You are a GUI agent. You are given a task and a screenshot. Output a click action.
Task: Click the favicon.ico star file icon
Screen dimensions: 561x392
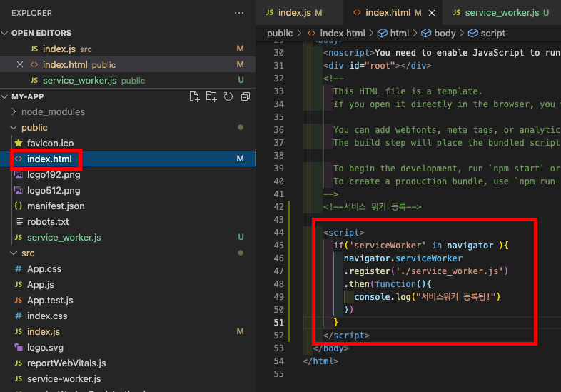click(19, 144)
